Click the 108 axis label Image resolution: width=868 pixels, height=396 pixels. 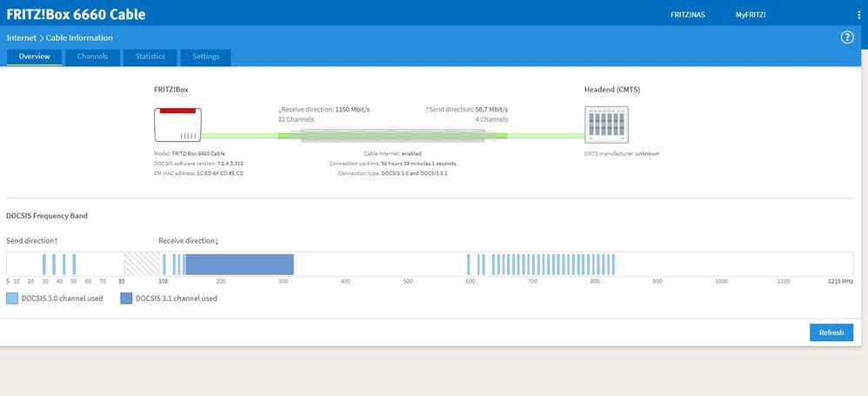tap(164, 281)
